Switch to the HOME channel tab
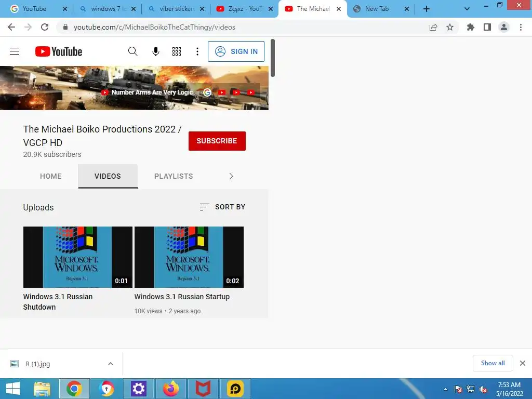 tap(51, 176)
